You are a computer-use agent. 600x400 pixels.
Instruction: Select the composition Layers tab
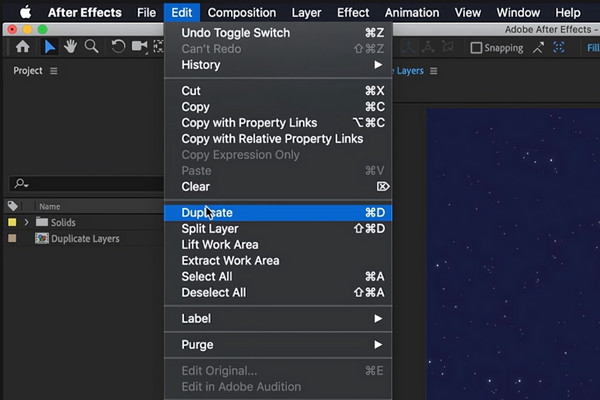pos(409,71)
